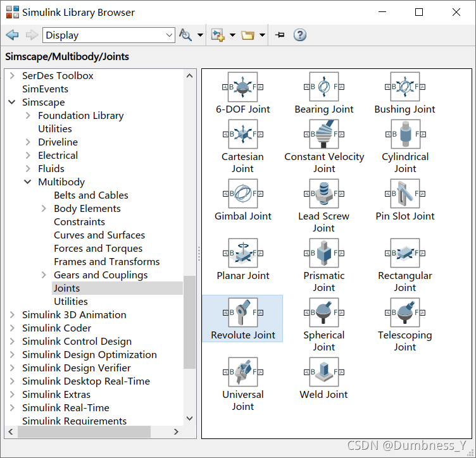Collapse the Multibody tree node
The image size is (476, 458).
pyautogui.click(x=28, y=182)
